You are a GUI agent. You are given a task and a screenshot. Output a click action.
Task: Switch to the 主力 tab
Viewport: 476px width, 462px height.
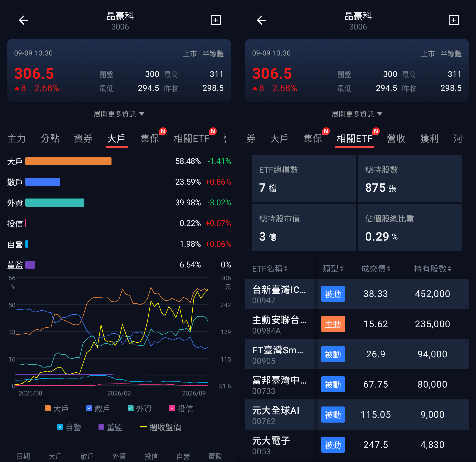(x=17, y=138)
